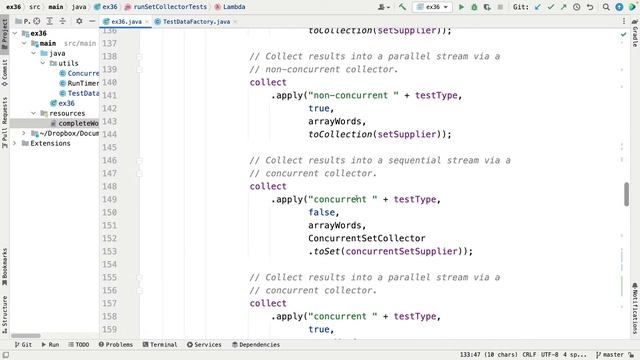Click Lambda breadcrumb in navigation bar
The height and width of the screenshot is (360, 640).
tap(230, 7)
